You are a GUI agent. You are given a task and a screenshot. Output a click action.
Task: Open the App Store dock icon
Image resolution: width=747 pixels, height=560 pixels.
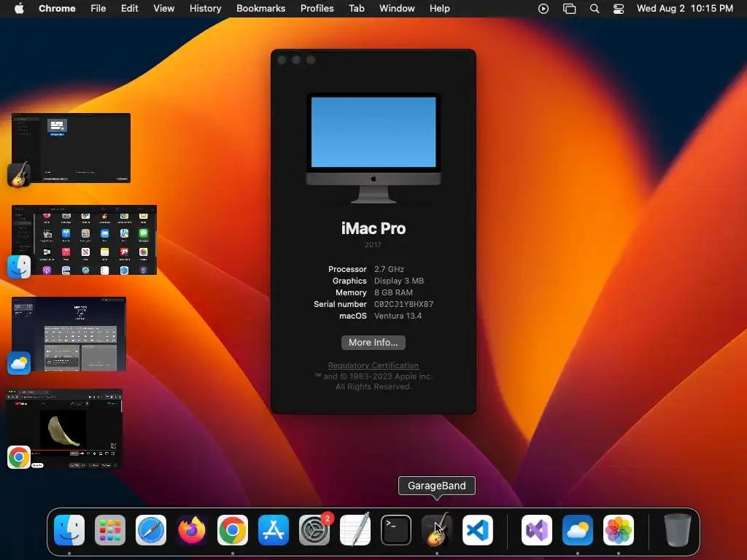click(x=274, y=530)
